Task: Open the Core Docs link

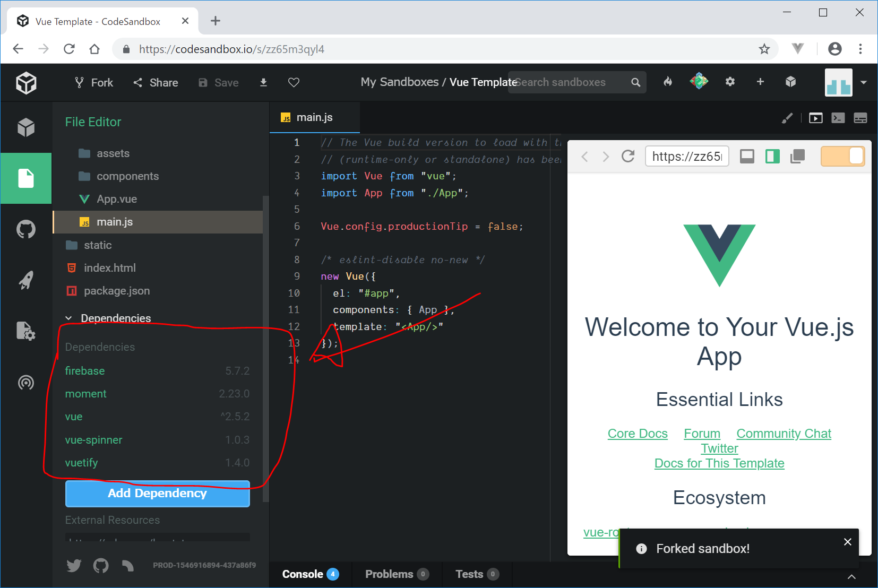Action: (x=637, y=434)
